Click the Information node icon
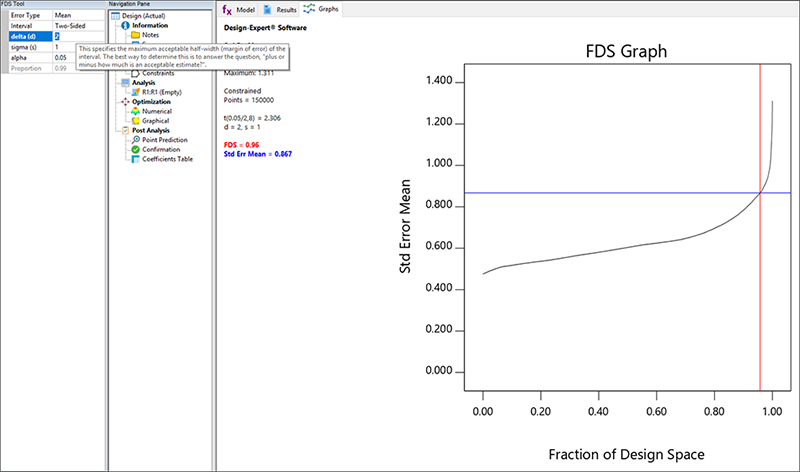Image resolution: width=800 pixels, height=472 pixels. coord(125,25)
